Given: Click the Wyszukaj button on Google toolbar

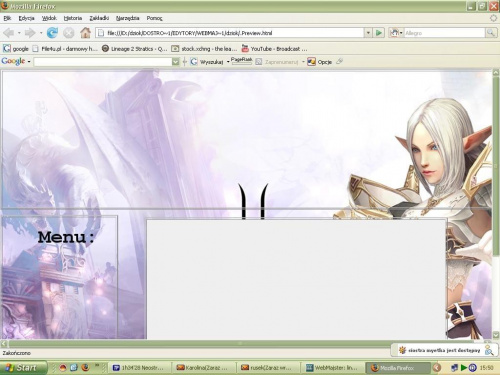Looking at the screenshot, I should point(207,62).
